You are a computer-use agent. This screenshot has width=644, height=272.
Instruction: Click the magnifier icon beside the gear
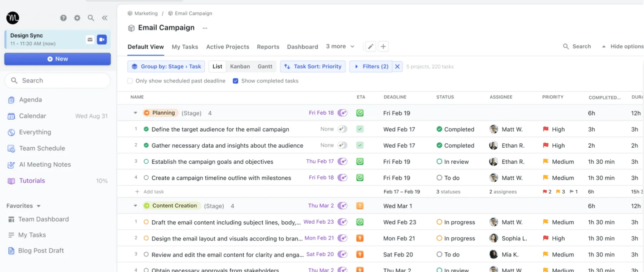(x=91, y=18)
